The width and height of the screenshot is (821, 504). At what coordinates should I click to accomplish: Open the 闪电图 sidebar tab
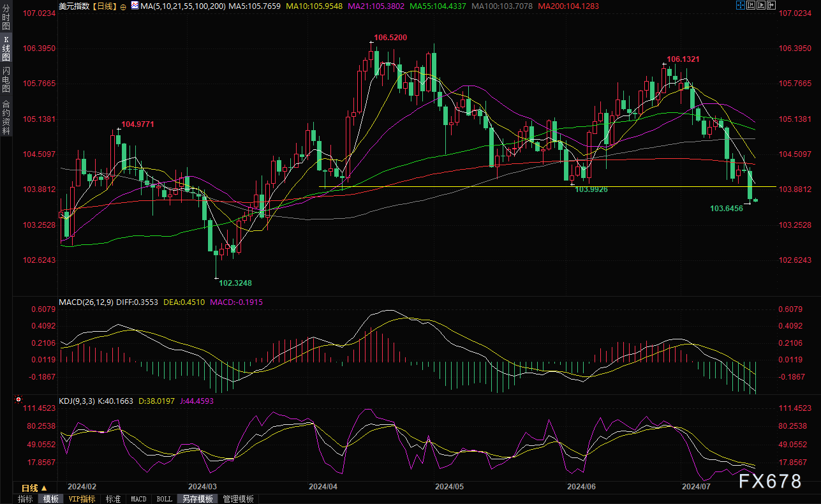click(6, 79)
